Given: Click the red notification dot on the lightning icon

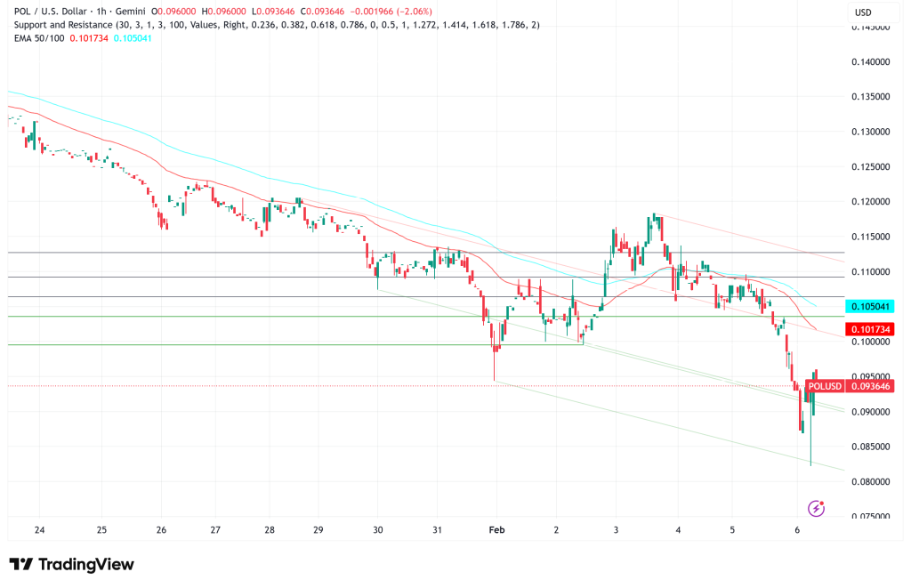Looking at the screenshot, I should (823, 502).
